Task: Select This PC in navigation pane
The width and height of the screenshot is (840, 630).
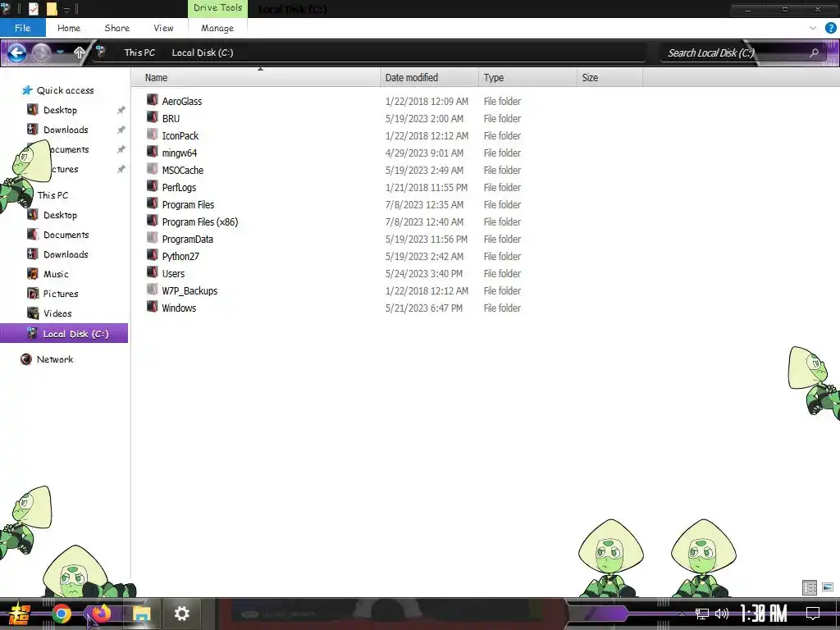Action: point(52,195)
